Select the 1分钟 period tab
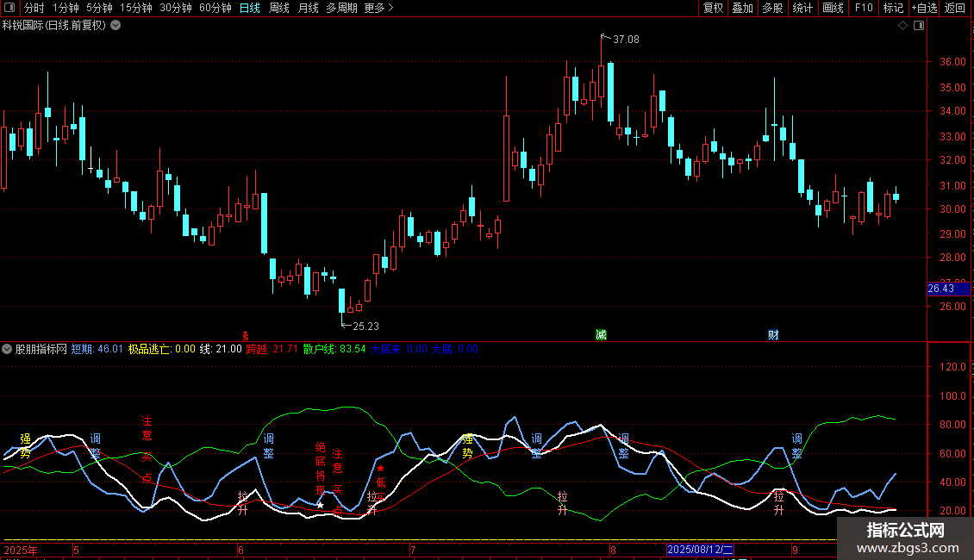Screen dimensions: 974x560 66,8
